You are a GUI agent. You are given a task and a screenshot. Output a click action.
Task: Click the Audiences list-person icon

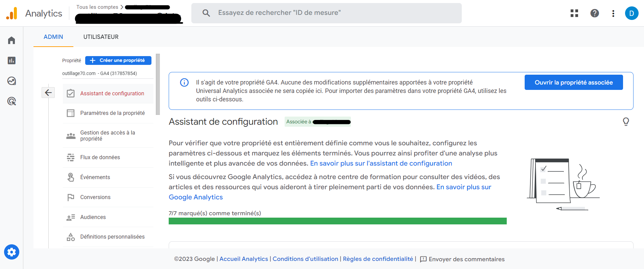pos(71,217)
